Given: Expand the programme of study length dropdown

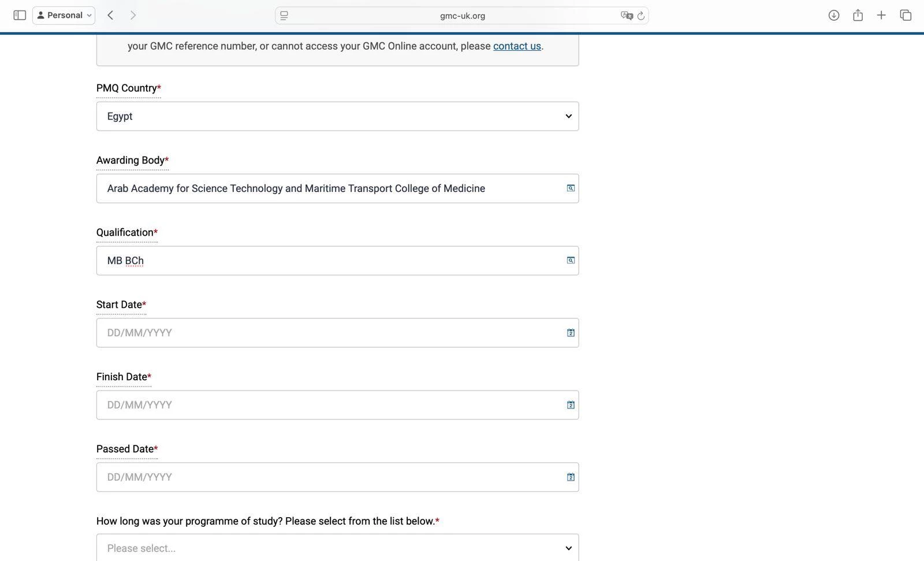Looking at the screenshot, I should [x=337, y=548].
